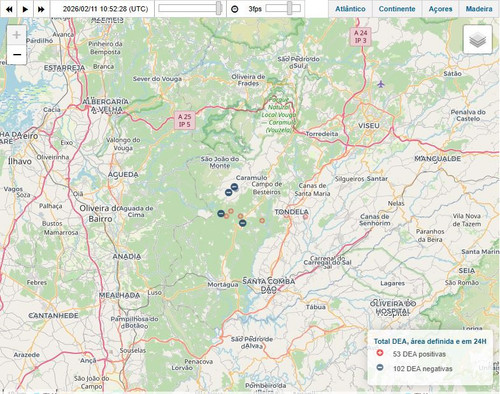Click the animation timeline slider handle

click(x=219, y=8)
